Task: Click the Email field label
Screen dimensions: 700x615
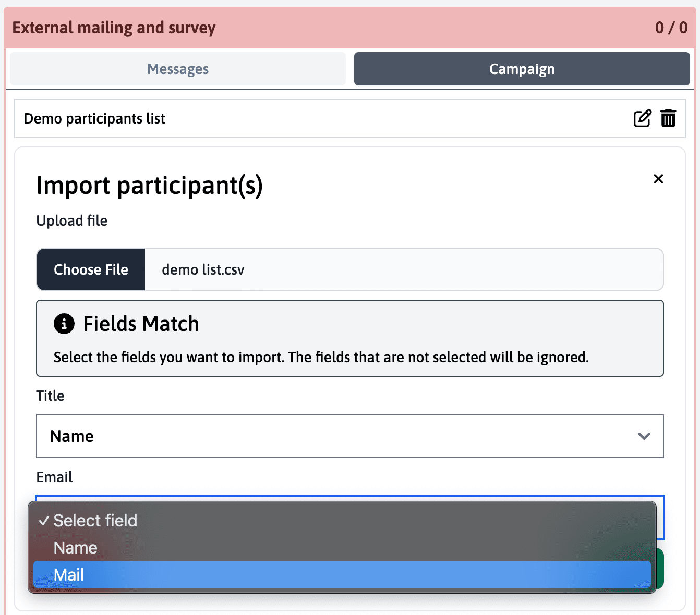Action: (54, 477)
